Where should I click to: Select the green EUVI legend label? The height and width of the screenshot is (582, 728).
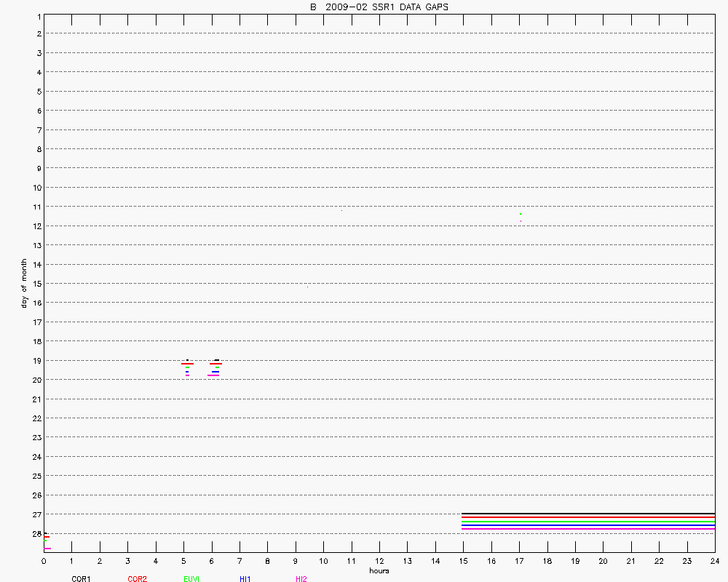click(191, 579)
